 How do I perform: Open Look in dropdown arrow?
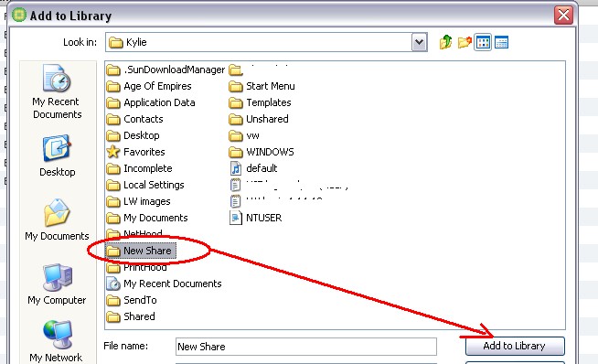pos(419,42)
